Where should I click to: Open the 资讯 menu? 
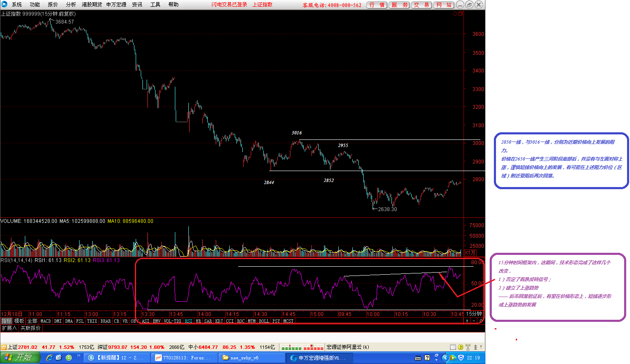pyautogui.click(x=137, y=5)
